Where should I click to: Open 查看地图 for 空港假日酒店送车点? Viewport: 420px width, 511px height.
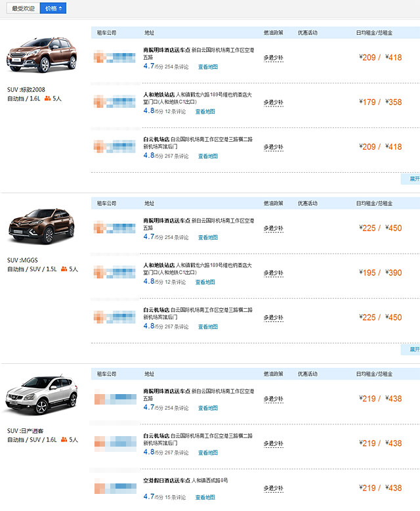click(205, 497)
